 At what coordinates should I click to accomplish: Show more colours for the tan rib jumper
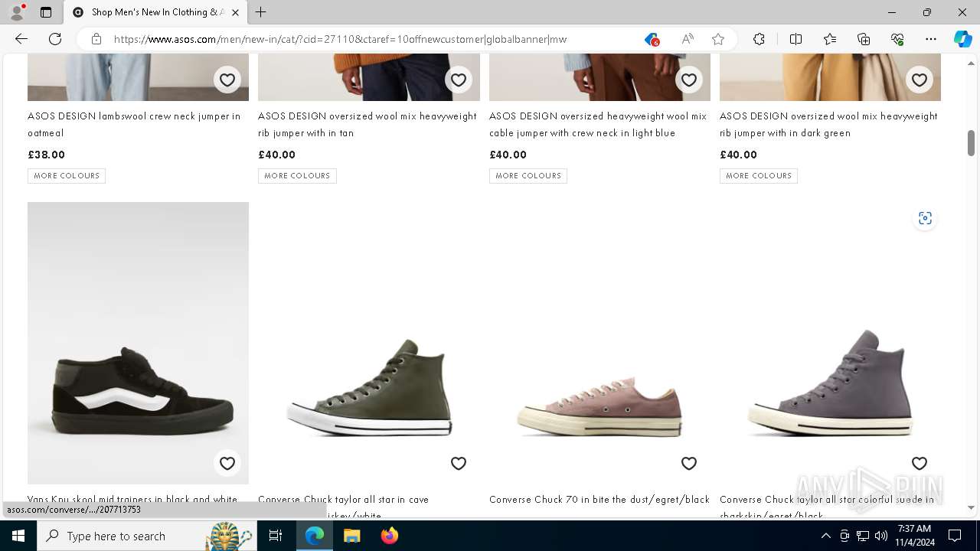[297, 176]
